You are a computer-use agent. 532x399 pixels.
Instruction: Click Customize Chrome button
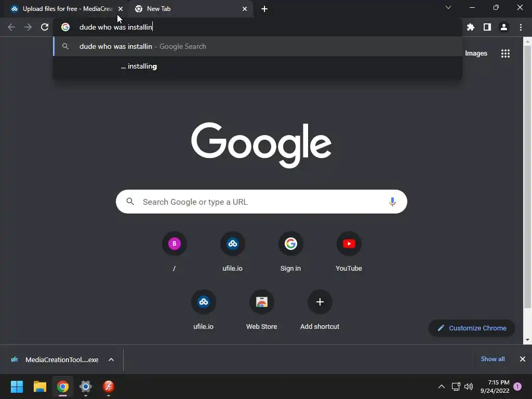pos(472,328)
